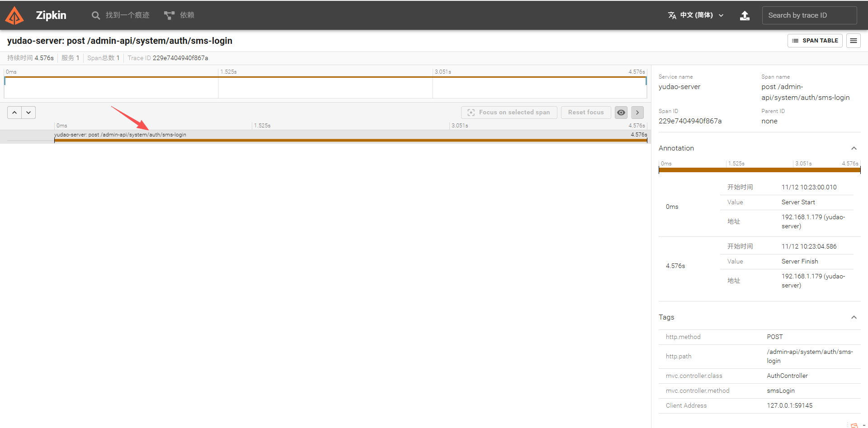Click the annotation orange timeline bar
The image size is (868, 428).
coord(759,170)
